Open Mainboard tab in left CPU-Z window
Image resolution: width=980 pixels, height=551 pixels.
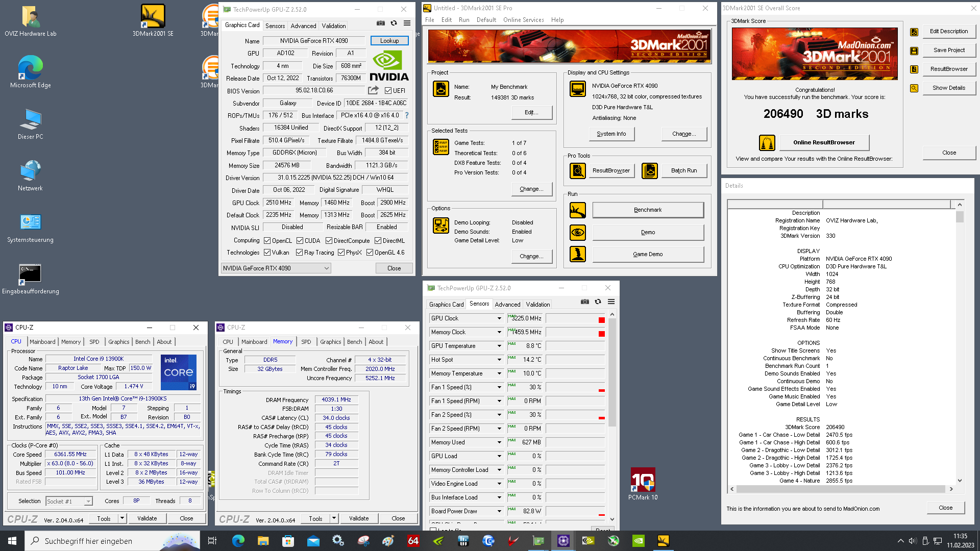[x=42, y=342]
